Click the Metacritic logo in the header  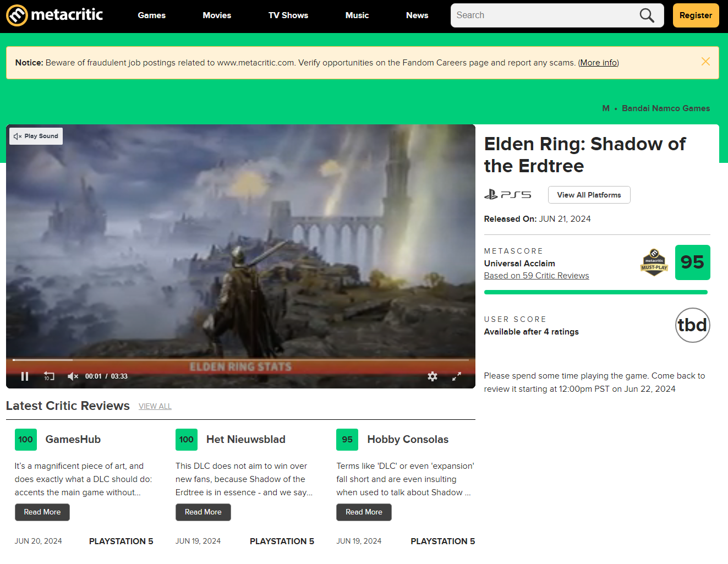click(54, 15)
